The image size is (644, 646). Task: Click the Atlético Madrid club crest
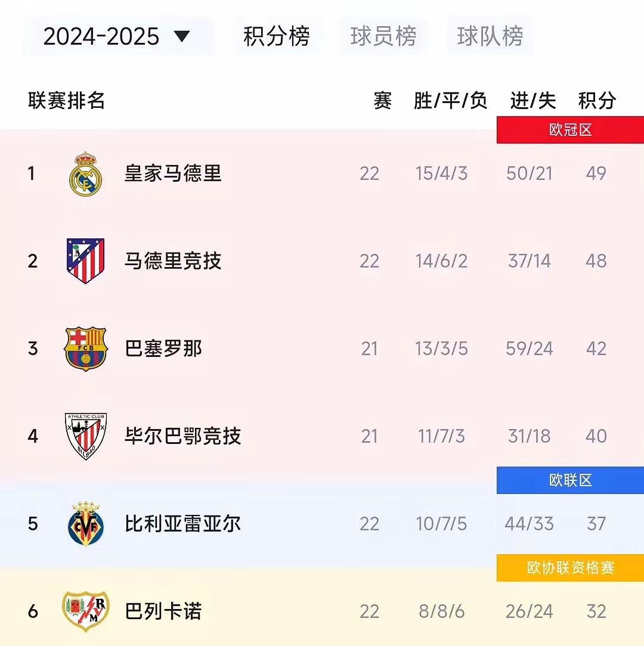(x=85, y=260)
